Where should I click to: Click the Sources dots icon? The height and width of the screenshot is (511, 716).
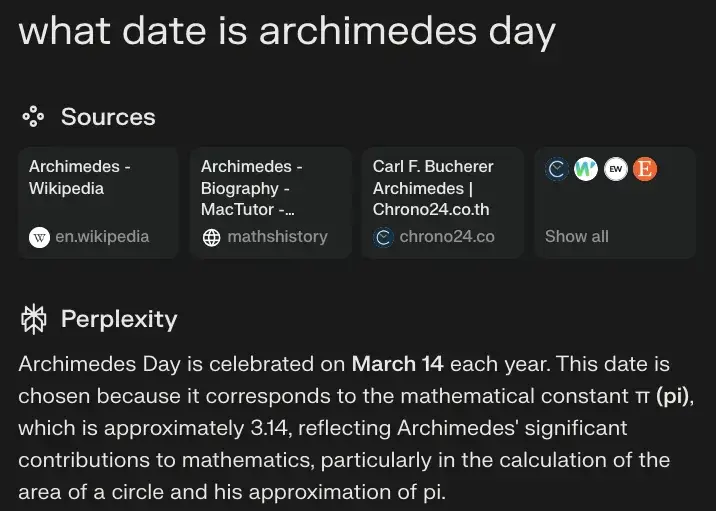click(x=33, y=117)
